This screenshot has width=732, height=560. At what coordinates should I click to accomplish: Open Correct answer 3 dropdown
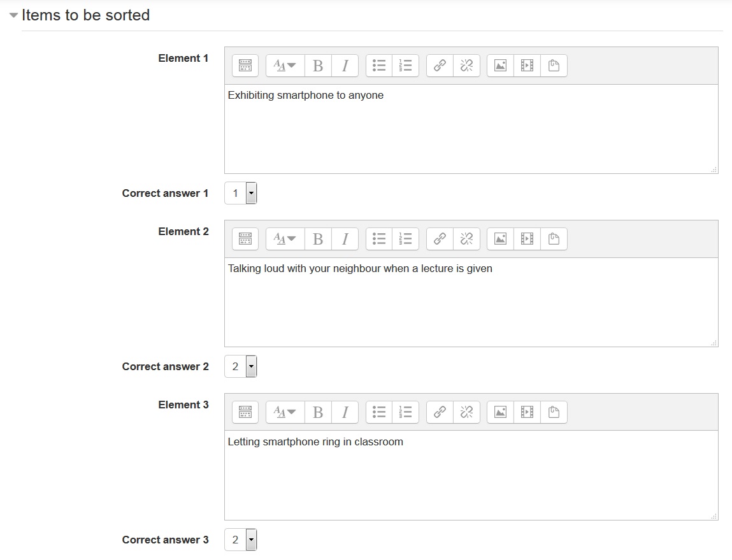coord(241,540)
